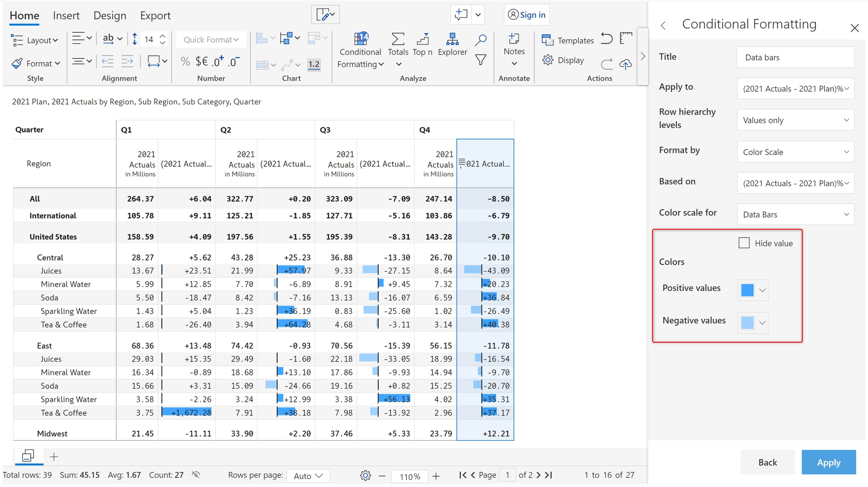Toggle the 1.2 data label button

(314, 64)
